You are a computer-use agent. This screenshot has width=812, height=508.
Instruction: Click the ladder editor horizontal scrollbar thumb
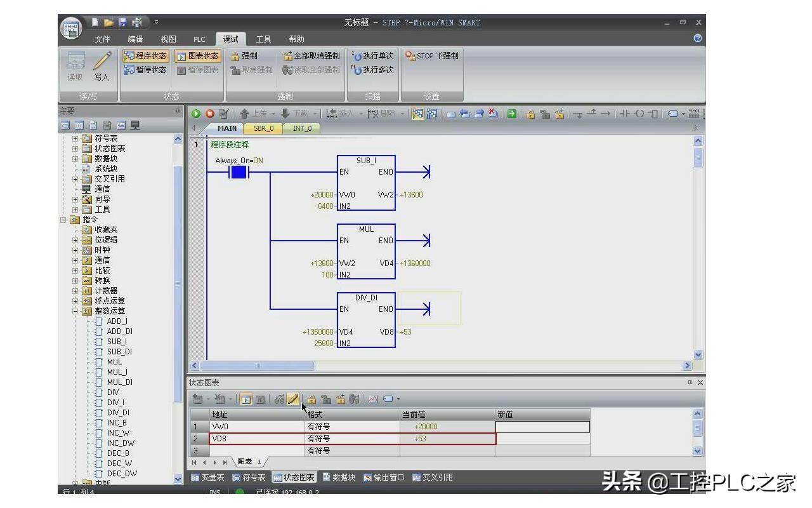258,366
